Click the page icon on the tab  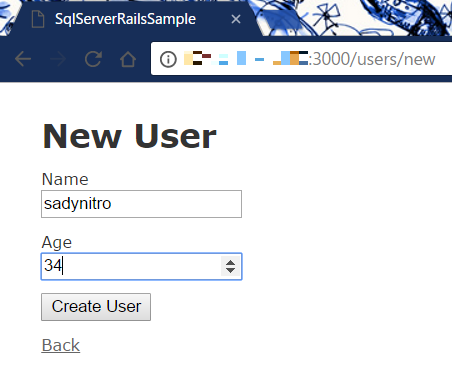point(38,19)
